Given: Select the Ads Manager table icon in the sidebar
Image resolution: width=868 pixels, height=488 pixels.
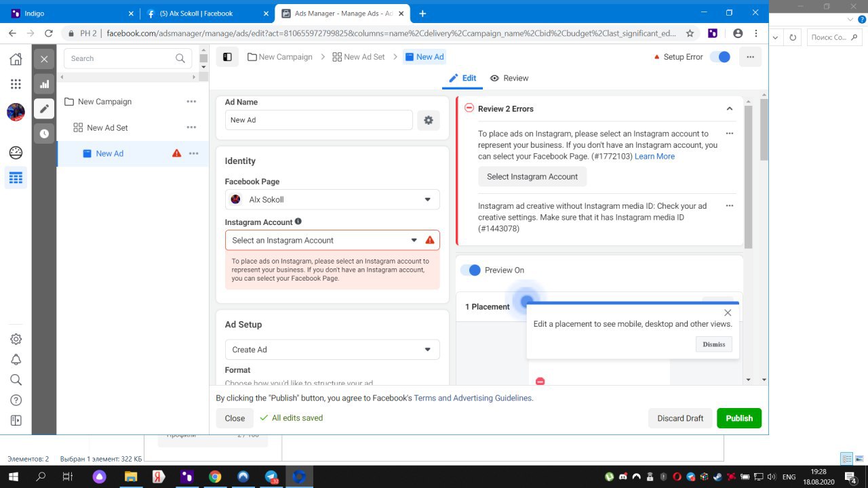Looking at the screenshot, I should [x=16, y=178].
